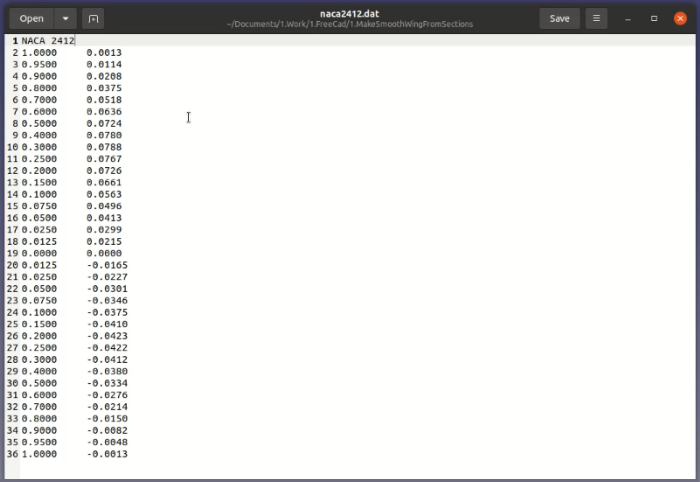Click value 0.0518 on line 6
The image size is (700, 482).
104,100
